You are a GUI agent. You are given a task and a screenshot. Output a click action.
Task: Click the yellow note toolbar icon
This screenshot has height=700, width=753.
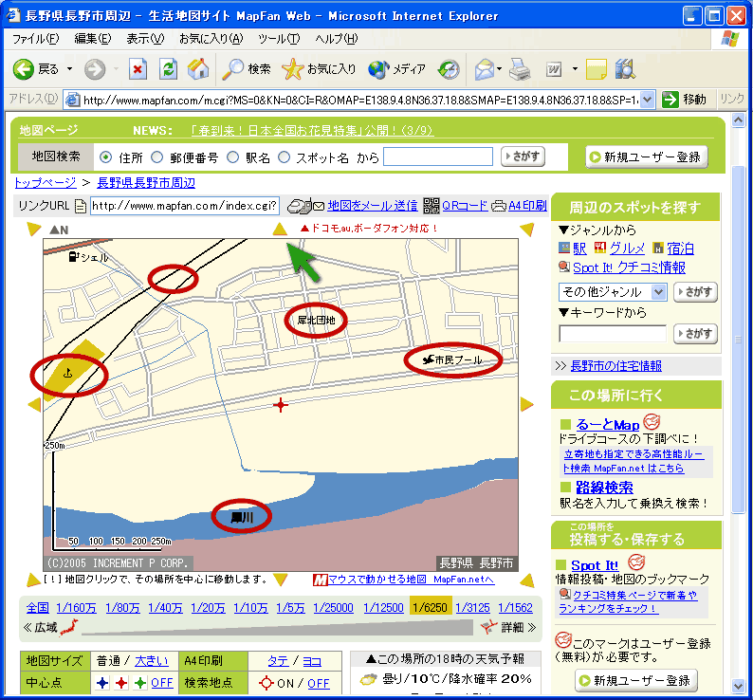(x=596, y=69)
